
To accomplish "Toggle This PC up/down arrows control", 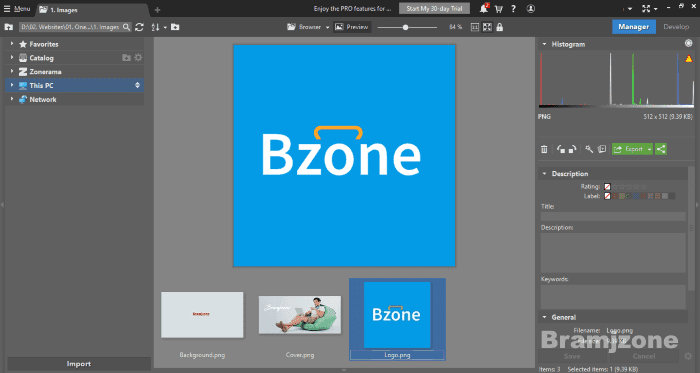I will pyautogui.click(x=138, y=85).
